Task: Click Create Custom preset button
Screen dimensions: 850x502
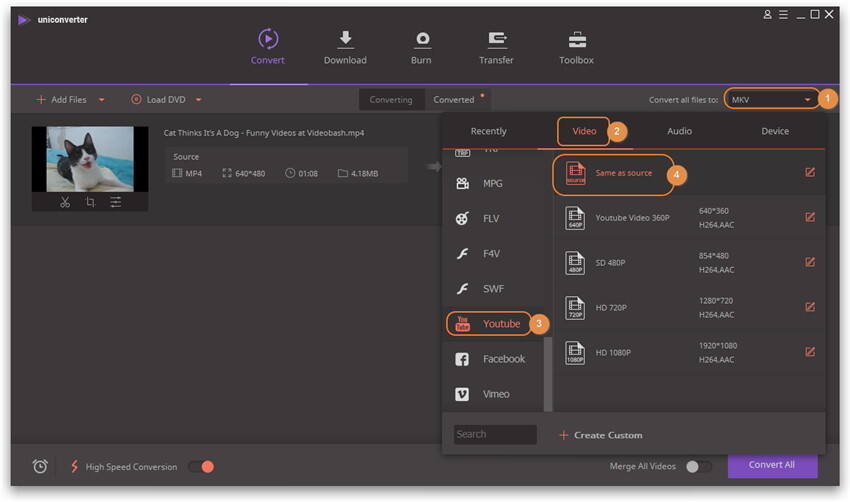Action: pos(601,435)
